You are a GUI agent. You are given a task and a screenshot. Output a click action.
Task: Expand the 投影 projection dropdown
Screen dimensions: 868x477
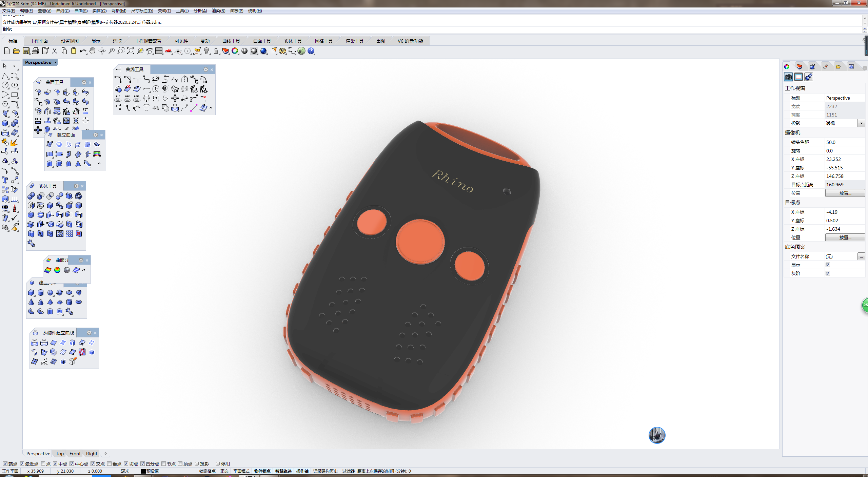[x=861, y=123]
